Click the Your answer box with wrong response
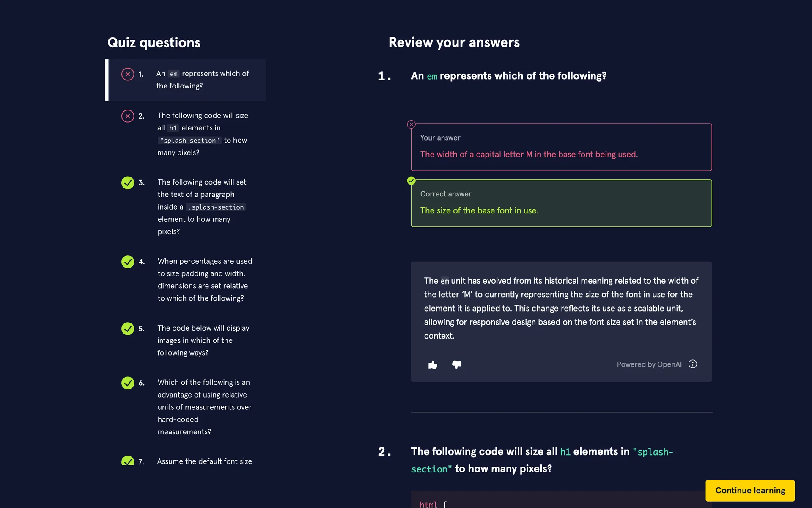Image resolution: width=812 pixels, height=508 pixels. [x=561, y=147]
